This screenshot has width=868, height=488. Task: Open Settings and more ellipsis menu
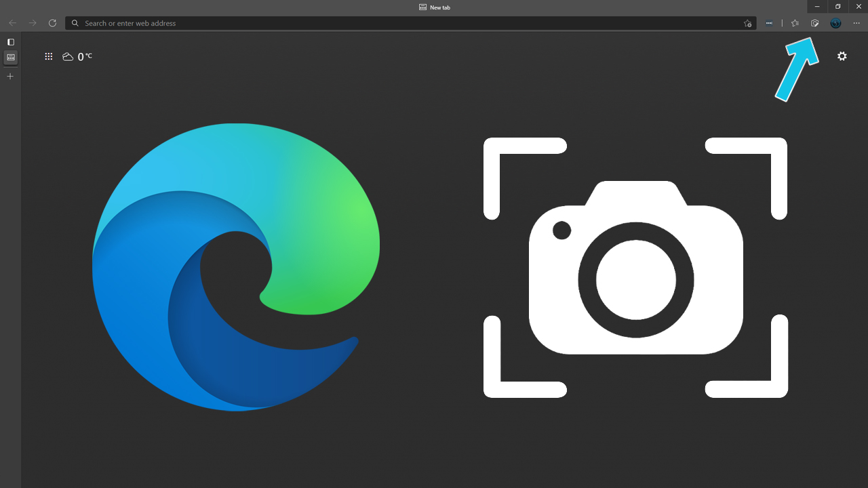856,23
